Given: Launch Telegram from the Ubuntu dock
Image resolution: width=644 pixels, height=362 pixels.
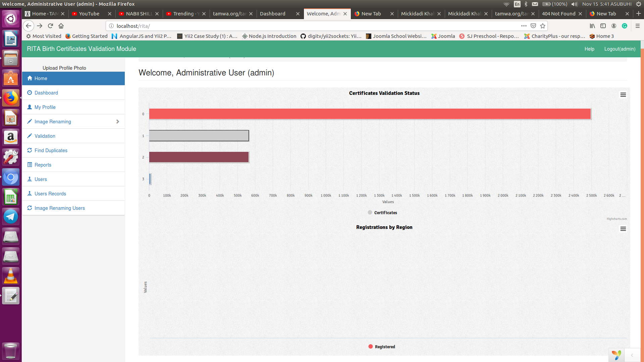Looking at the screenshot, I should pos(11,217).
